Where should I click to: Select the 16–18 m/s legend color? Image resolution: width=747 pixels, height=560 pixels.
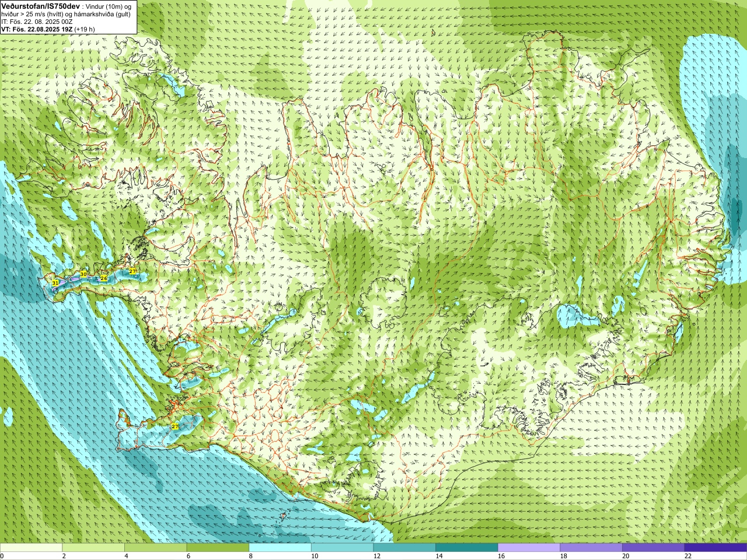pos(529,548)
